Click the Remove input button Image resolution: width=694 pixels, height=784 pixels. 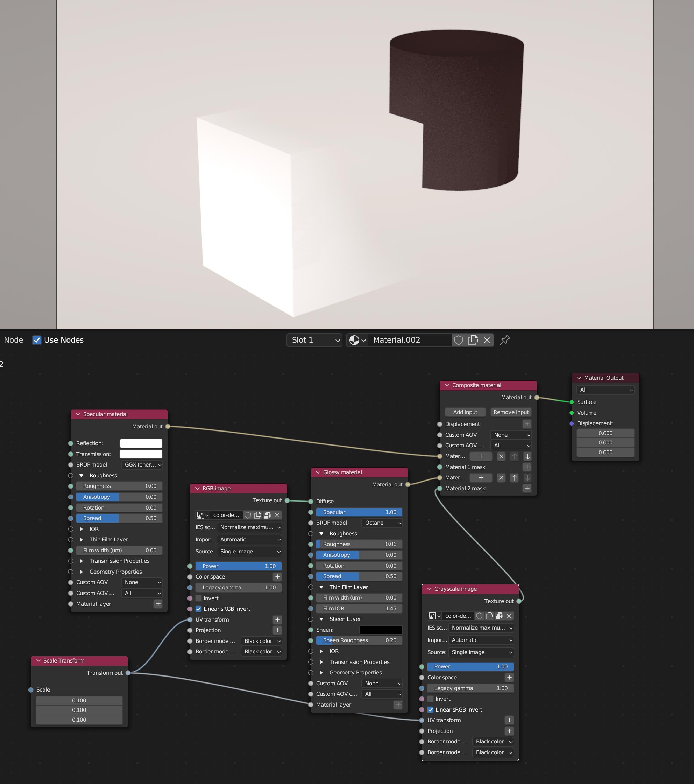pyautogui.click(x=511, y=412)
